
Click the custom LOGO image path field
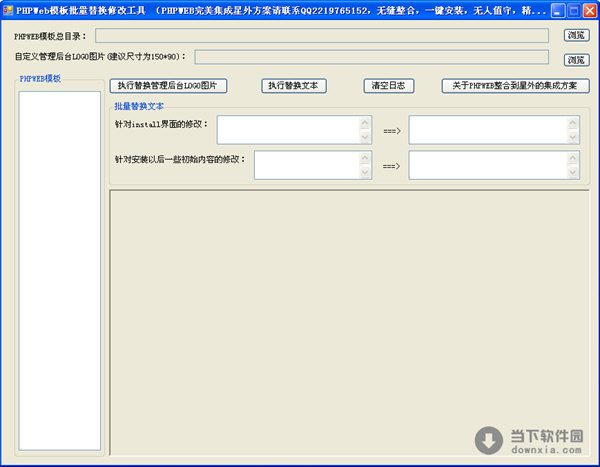(372, 57)
